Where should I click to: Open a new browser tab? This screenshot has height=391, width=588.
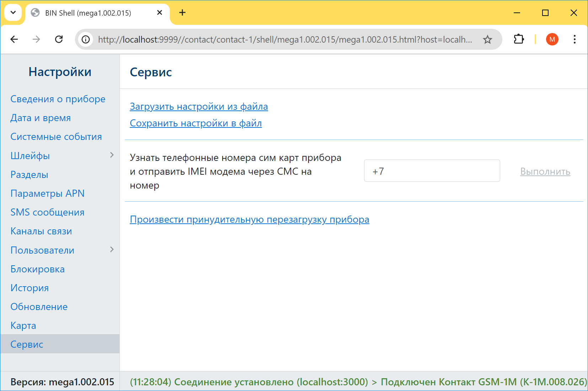point(182,13)
